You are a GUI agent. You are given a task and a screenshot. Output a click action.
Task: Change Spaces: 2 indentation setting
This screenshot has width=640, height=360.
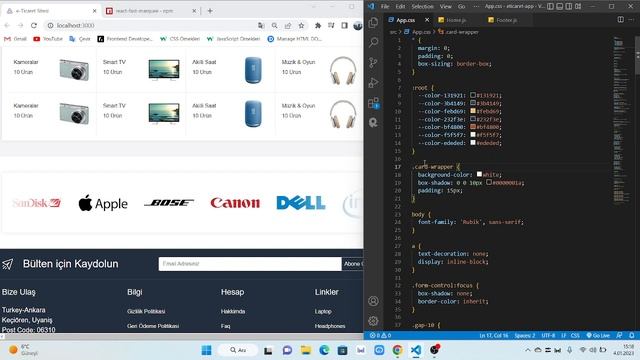pyautogui.click(x=524, y=336)
